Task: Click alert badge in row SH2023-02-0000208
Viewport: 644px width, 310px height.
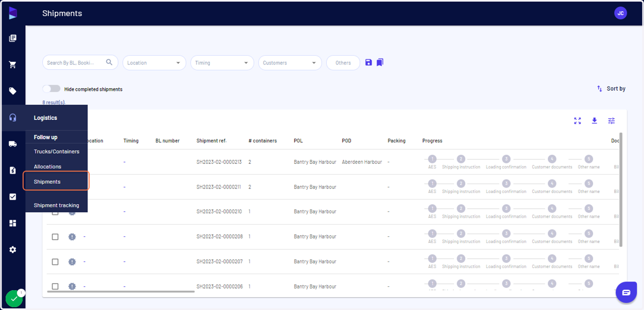Action: pyautogui.click(x=72, y=236)
